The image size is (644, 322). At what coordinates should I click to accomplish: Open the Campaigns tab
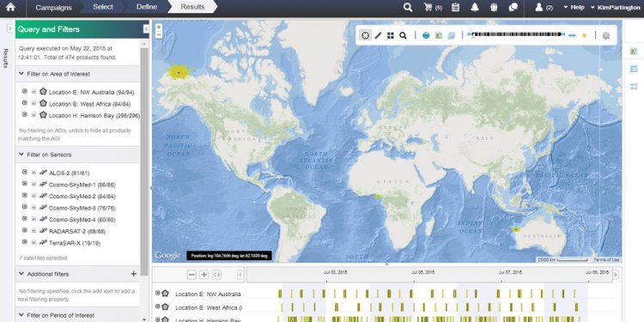[53, 8]
